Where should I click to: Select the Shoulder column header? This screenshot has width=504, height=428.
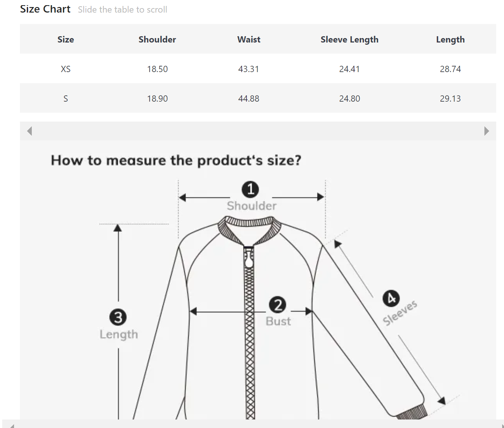(157, 40)
